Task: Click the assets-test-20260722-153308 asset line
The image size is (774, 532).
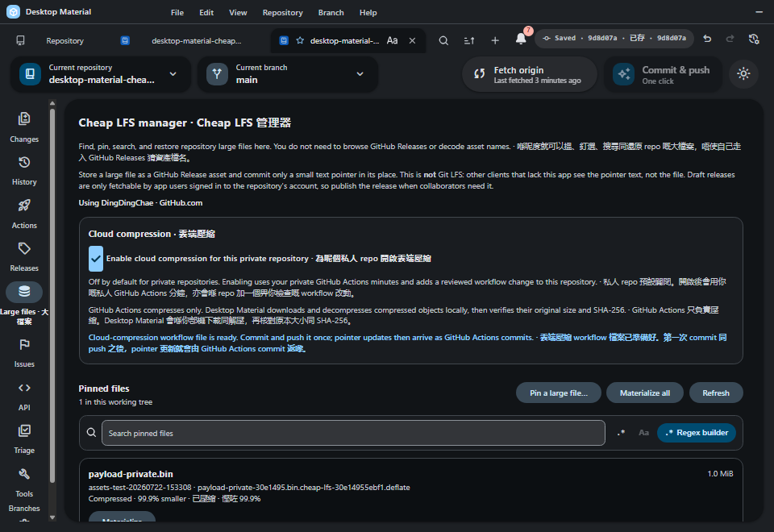Action: [249, 488]
